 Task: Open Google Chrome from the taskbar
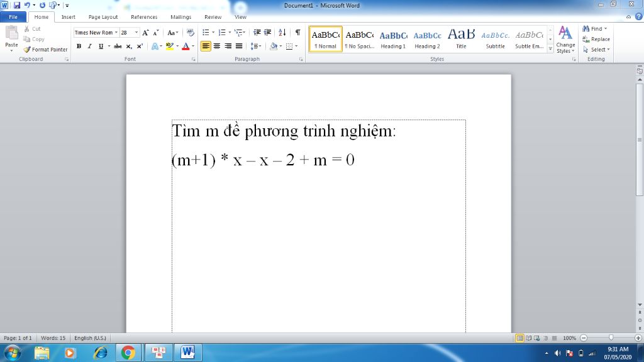128,353
